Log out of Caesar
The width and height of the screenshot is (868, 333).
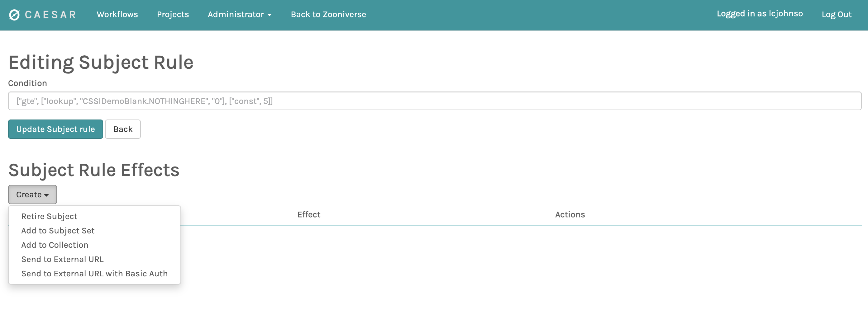tap(836, 15)
